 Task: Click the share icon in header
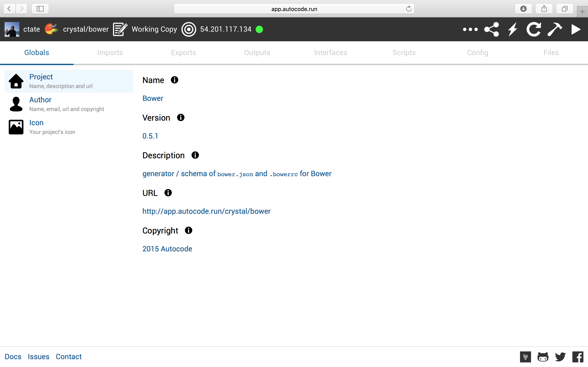click(x=492, y=29)
